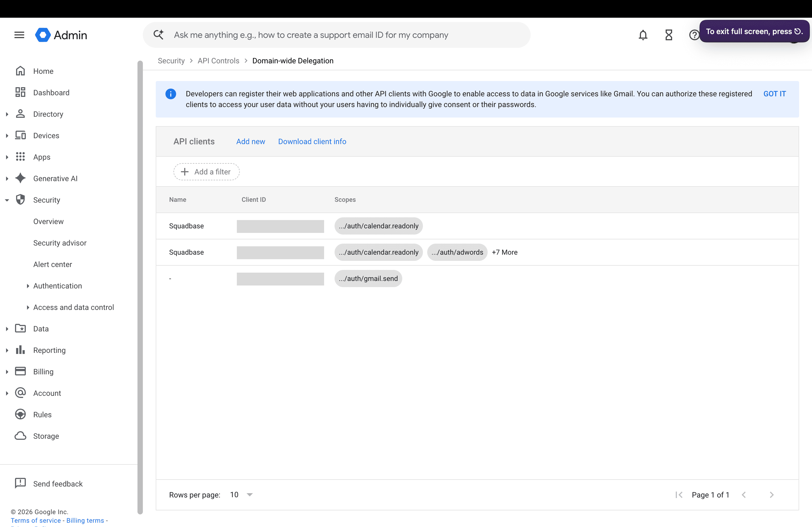812x527 pixels.
Task: Click the Generative AI sparkle icon
Action: tap(20, 178)
